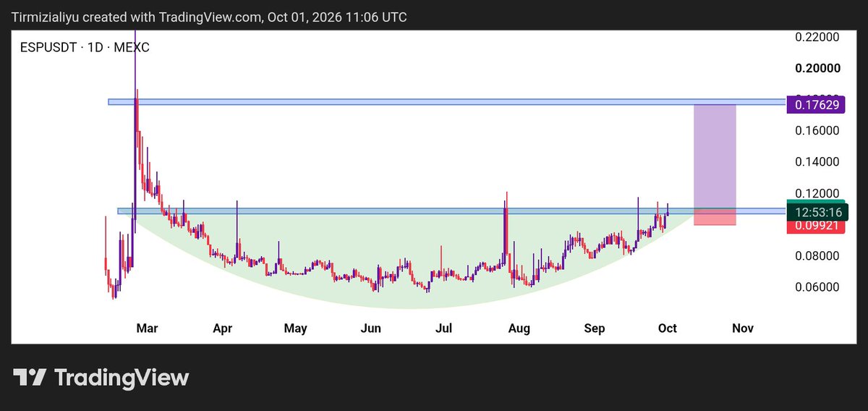Click the Aug label on time axis
The width and height of the screenshot is (868, 411).
[519, 329]
